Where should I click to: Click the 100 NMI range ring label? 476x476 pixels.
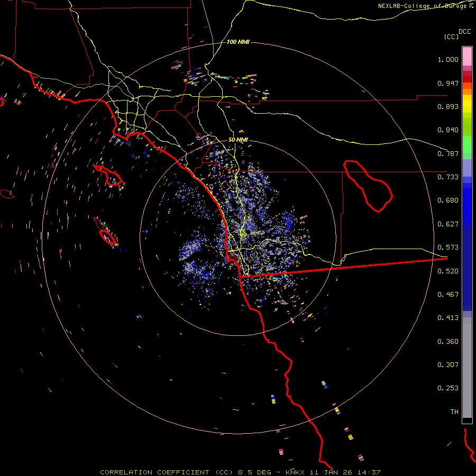(x=238, y=42)
